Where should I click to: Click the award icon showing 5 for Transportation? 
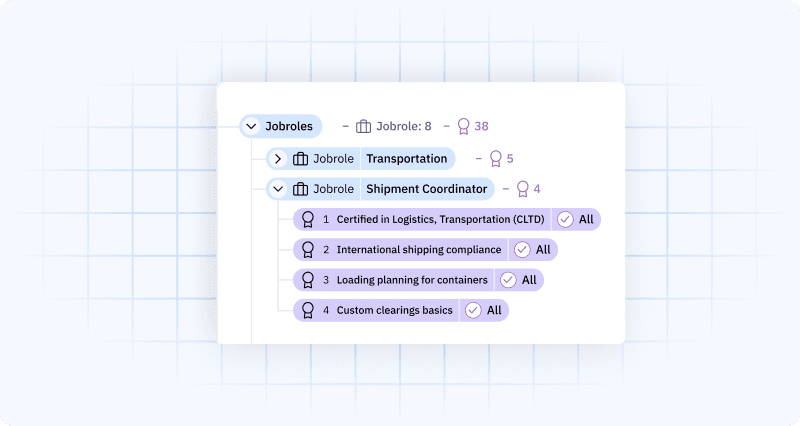point(494,159)
